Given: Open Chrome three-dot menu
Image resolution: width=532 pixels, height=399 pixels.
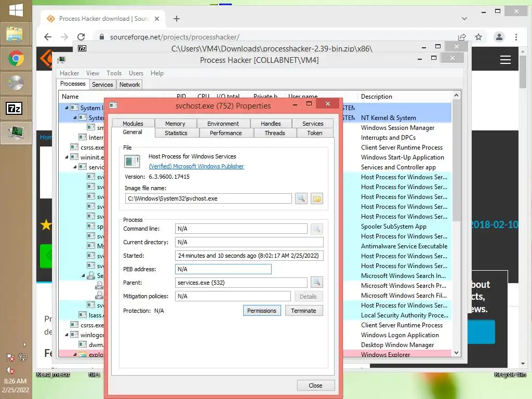Looking at the screenshot, I should point(516,37).
